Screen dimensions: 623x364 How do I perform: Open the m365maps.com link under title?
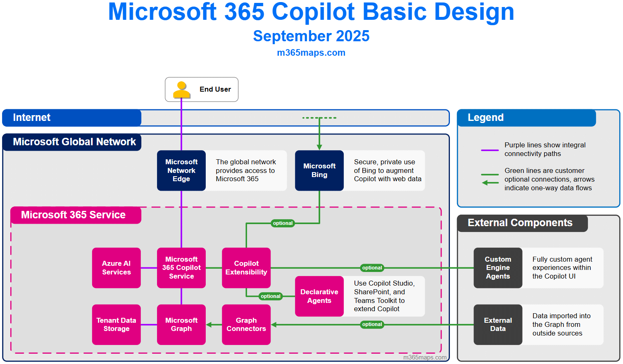311,53
